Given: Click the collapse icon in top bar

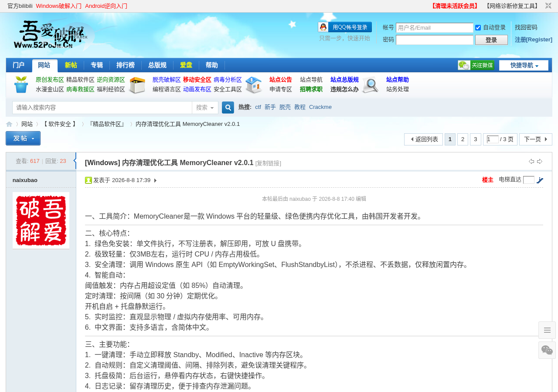Looking at the screenshot, I should click(548, 6).
